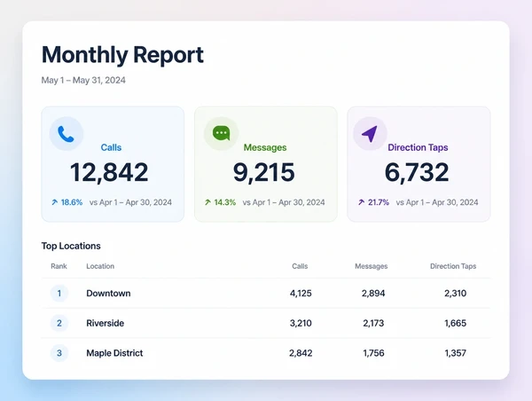Click the comparison period text in Calls card

130,202
